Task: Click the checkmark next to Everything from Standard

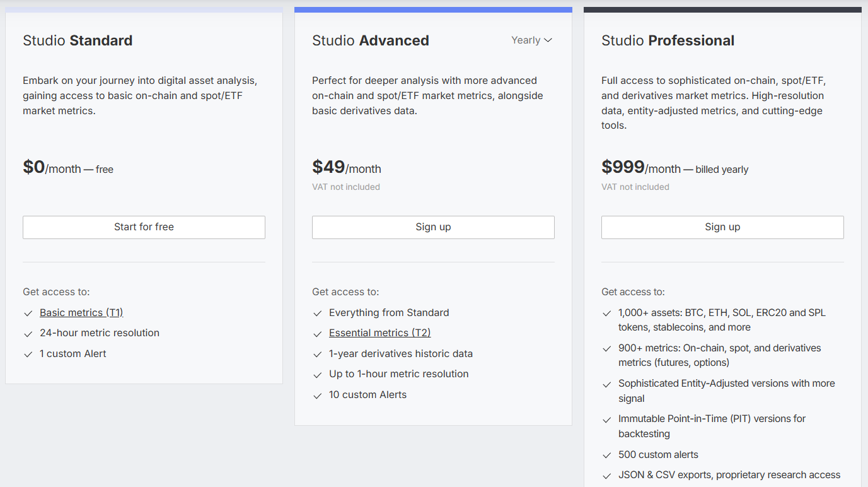Action: [317, 314]
